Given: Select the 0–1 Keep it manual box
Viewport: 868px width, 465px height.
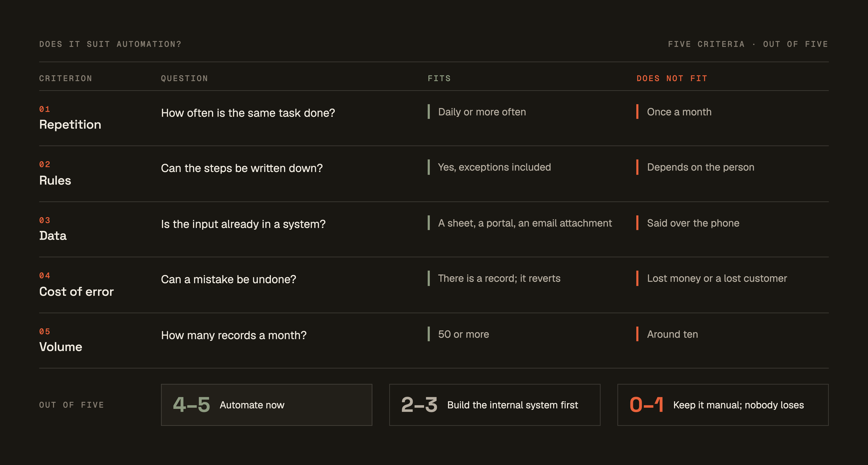Looking at the screenshot, I should coord(723,405).
